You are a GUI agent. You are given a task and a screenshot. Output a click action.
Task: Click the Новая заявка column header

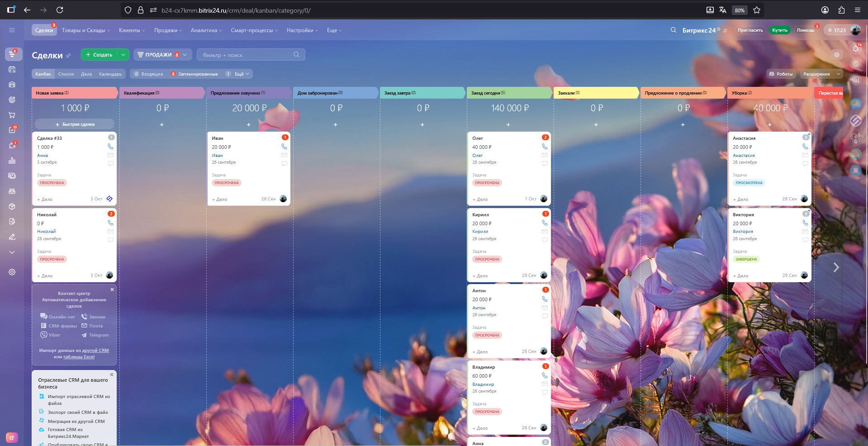tap(75, 93)
